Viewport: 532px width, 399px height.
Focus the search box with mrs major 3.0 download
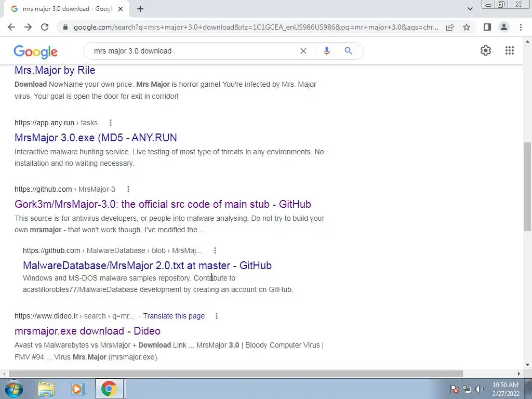pos(195,51)
